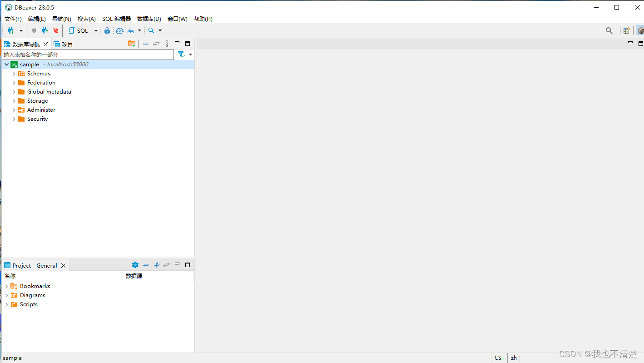The height and width of the screenshot is (363, 644).
Task: Click the grey global search icon at top right
Action: point(609,30)
